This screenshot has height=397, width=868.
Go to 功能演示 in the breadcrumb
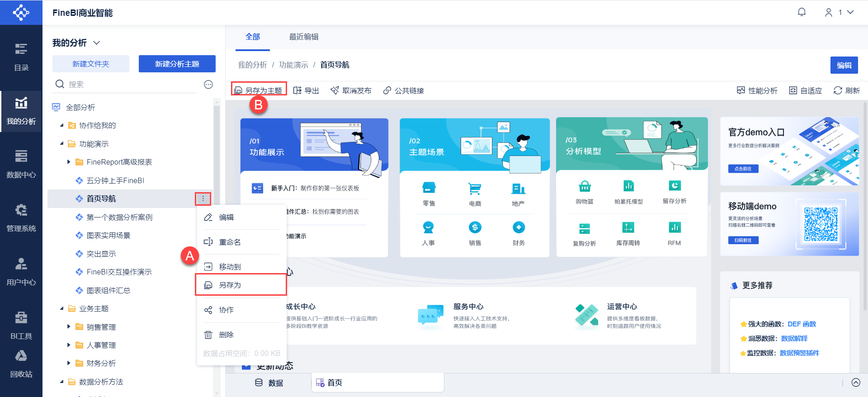[x=294, y=65]
